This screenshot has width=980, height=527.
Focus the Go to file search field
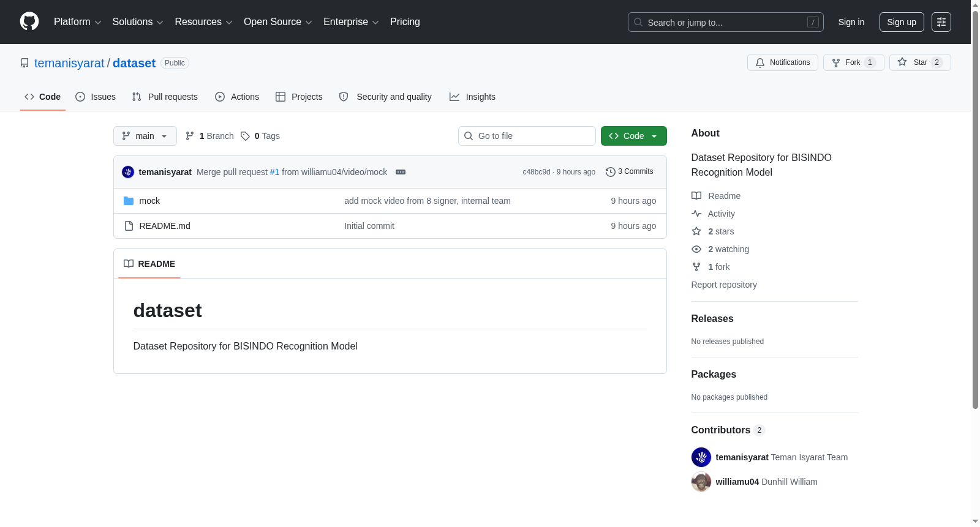pyautogui.click(x=527, y=136)
